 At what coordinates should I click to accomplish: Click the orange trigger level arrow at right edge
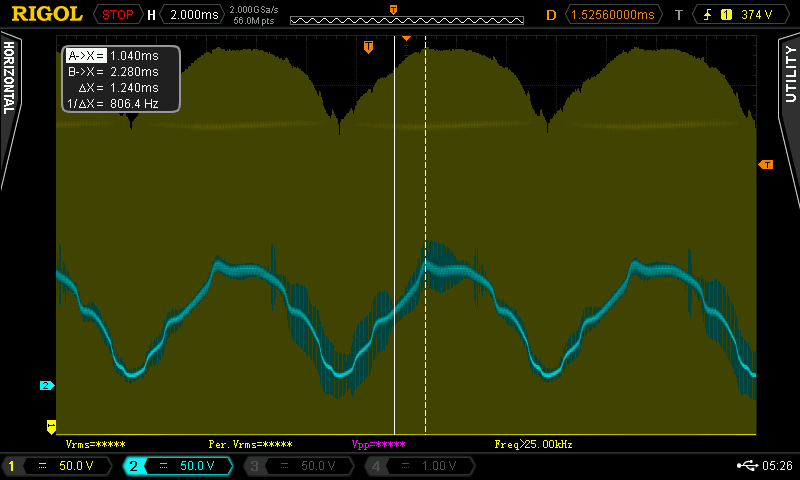[766, 164]
